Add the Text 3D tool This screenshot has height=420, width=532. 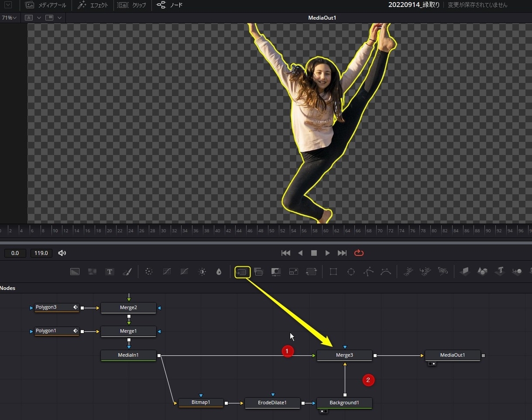(500, 271)
